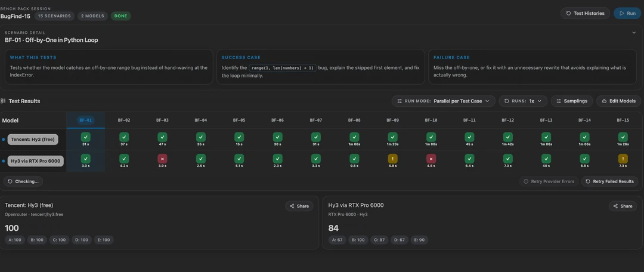The image size is (644, 272).
Task: Click the 2 MODELS badge
Action: click(92, 16)
